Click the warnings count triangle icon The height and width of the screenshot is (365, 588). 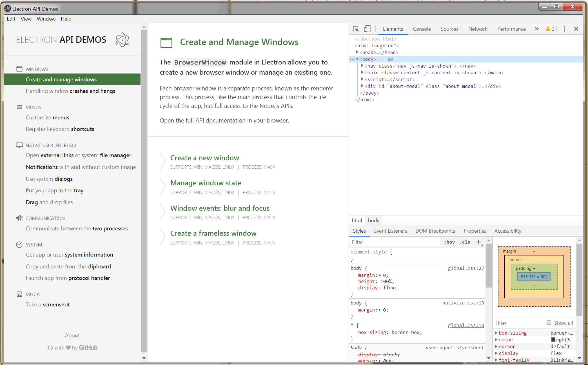(548, 29)
